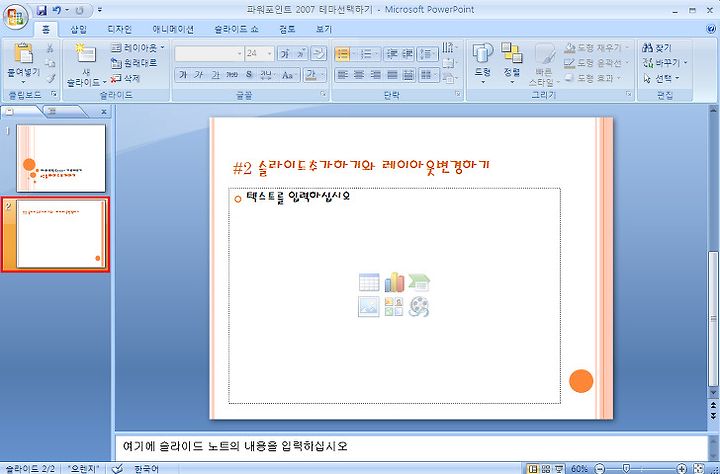Toggle underline 가 formatting

tap(215, 74)
